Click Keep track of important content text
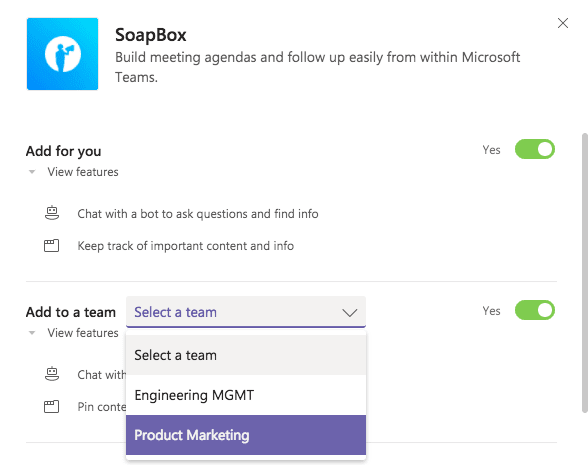The width and height of the screenshot is (588, 465). point(186,246)
